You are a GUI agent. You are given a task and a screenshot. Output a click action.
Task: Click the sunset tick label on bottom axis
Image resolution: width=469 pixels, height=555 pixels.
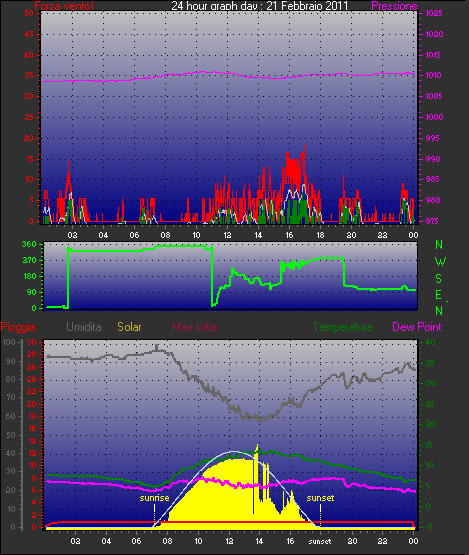point(320,541)
